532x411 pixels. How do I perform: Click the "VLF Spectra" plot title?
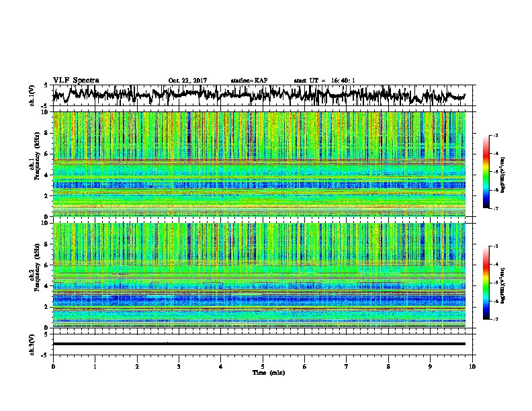(76, 81)
